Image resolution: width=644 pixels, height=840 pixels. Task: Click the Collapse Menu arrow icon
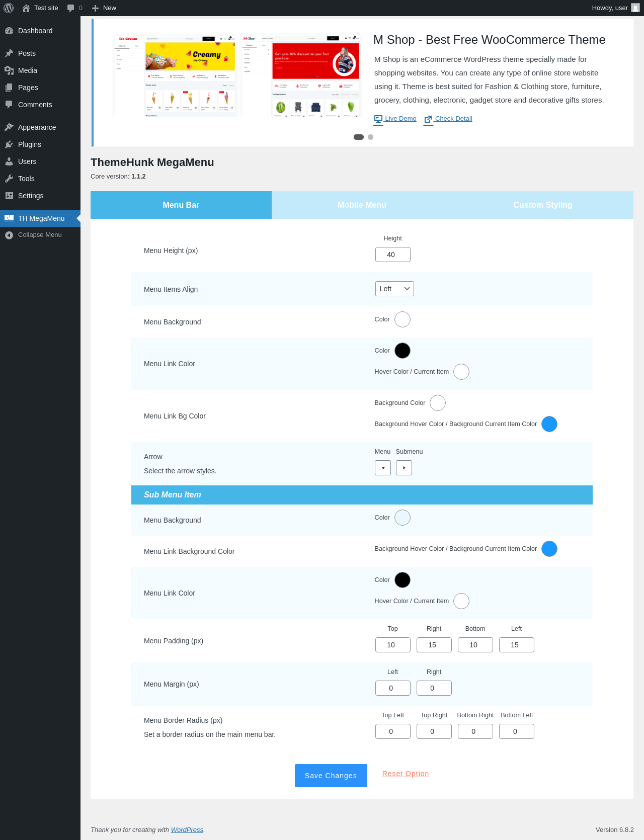coord(9,235)
